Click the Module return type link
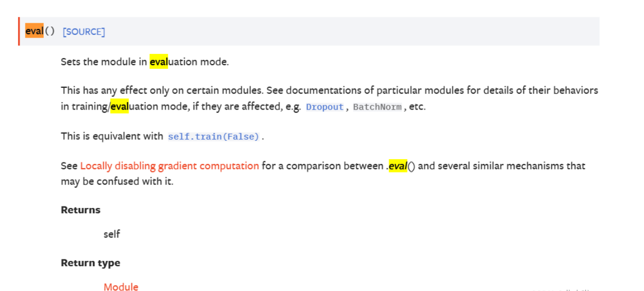Viewport: 644px width, 291px height. tap(121, 287)
